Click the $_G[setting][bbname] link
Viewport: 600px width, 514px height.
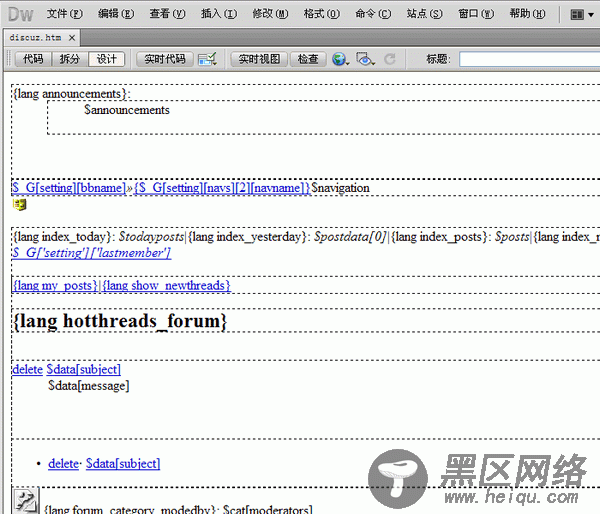click(x=69, y=188)
